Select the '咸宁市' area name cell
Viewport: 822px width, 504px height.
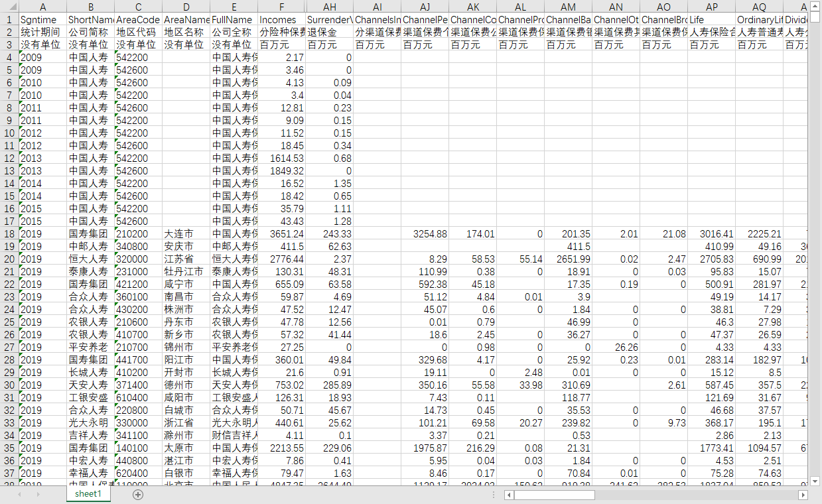click(186, 284)
